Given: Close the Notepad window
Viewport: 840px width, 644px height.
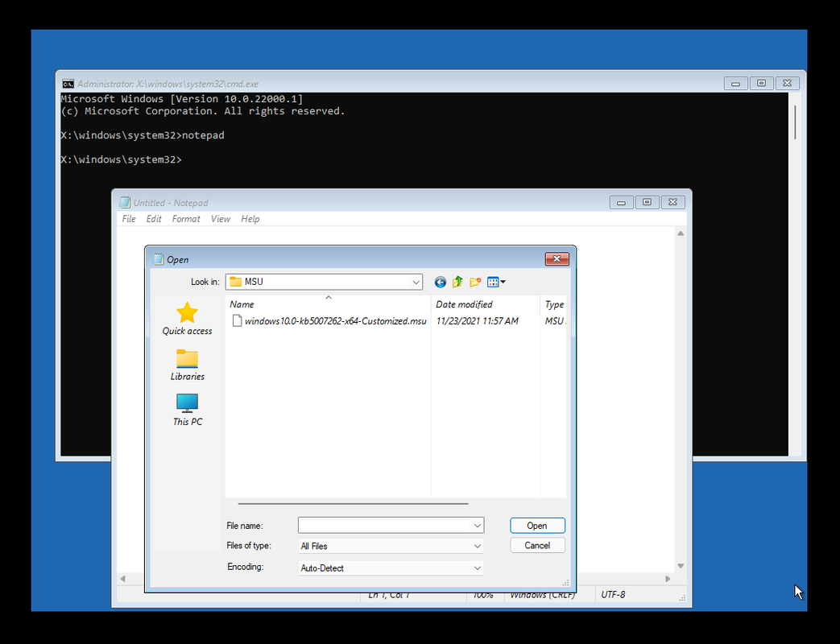Looking at the screenshot, I should pyautogui.click(x=672, y=202).
